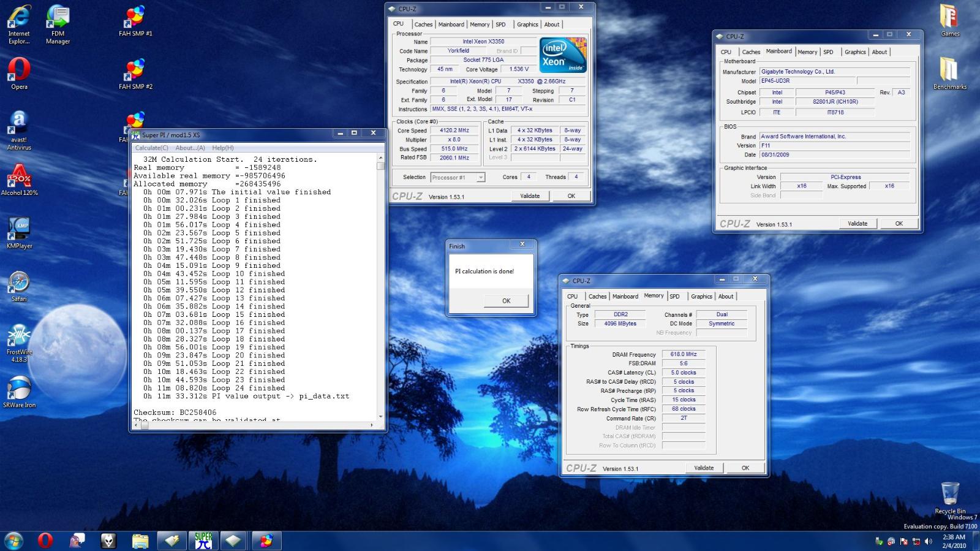Click OK in the CPU tab CPU-Z window
Image resolution: width=980 pixels, height=551 pixels.
pyautogui.click(x=571, y=196)
